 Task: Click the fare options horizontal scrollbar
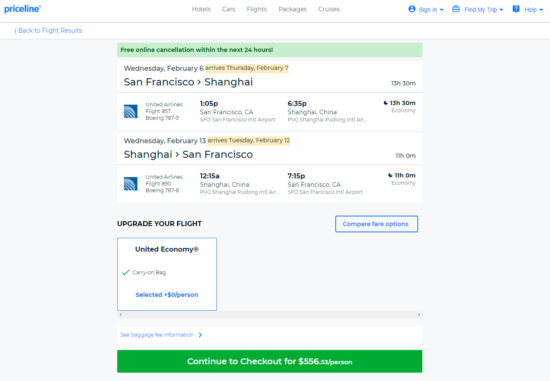click(x=269, y=314)
